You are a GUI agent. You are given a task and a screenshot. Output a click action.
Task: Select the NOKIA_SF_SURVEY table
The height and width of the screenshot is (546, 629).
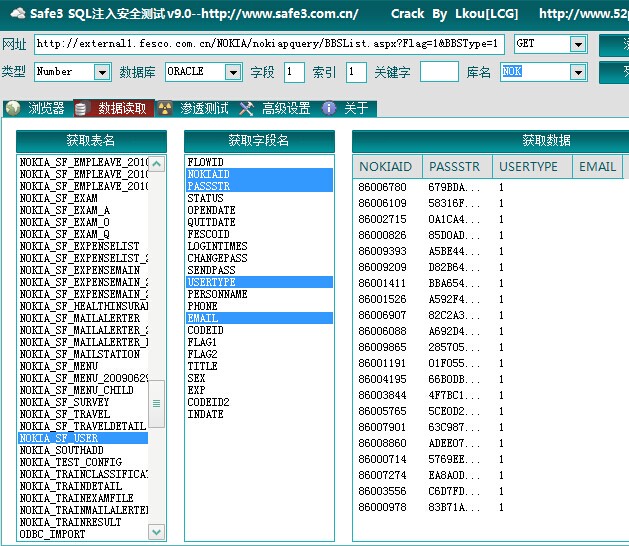click(83, 402)
